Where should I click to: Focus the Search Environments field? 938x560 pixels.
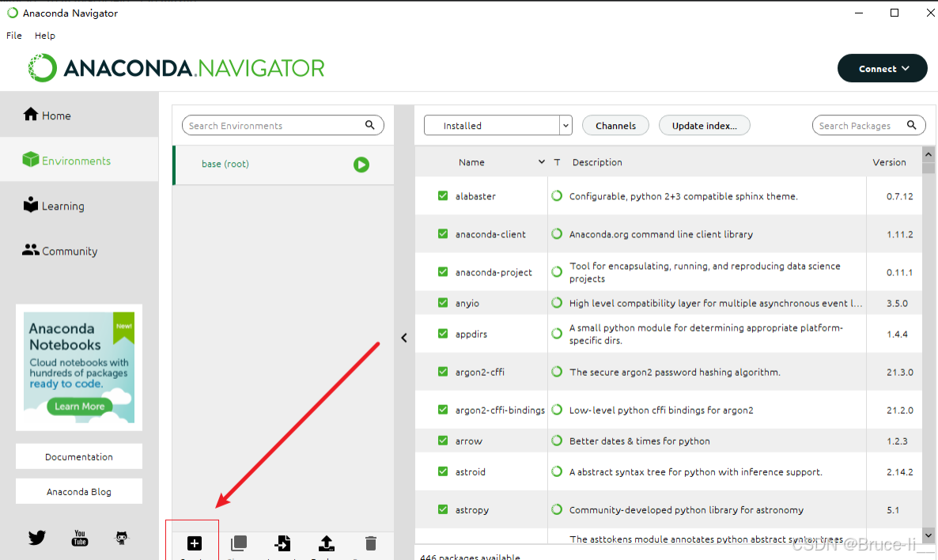(283, 125)
